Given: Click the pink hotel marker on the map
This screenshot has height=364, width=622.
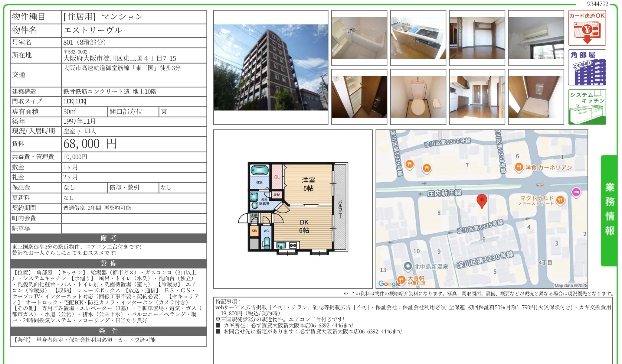Looking at the screenshot, I should (x=576, y=192).
